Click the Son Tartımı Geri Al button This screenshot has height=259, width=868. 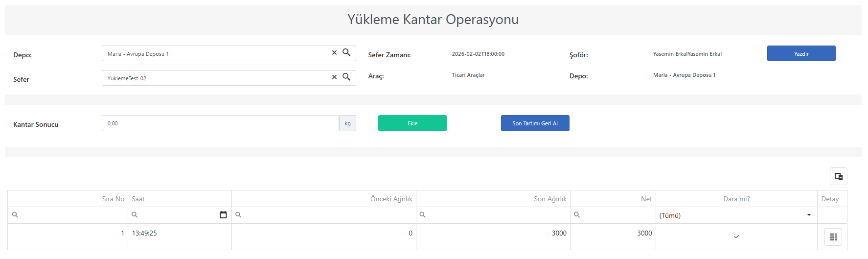(x=535, y=123)
